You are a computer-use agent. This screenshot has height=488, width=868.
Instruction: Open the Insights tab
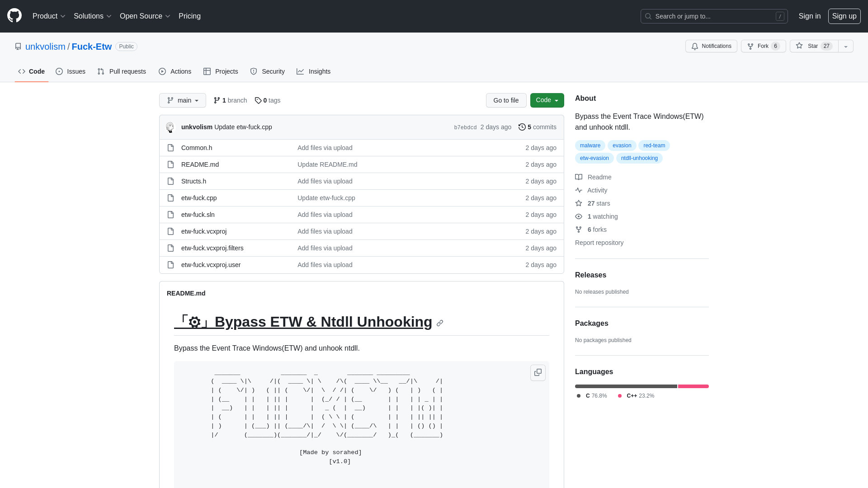[314, 71]
